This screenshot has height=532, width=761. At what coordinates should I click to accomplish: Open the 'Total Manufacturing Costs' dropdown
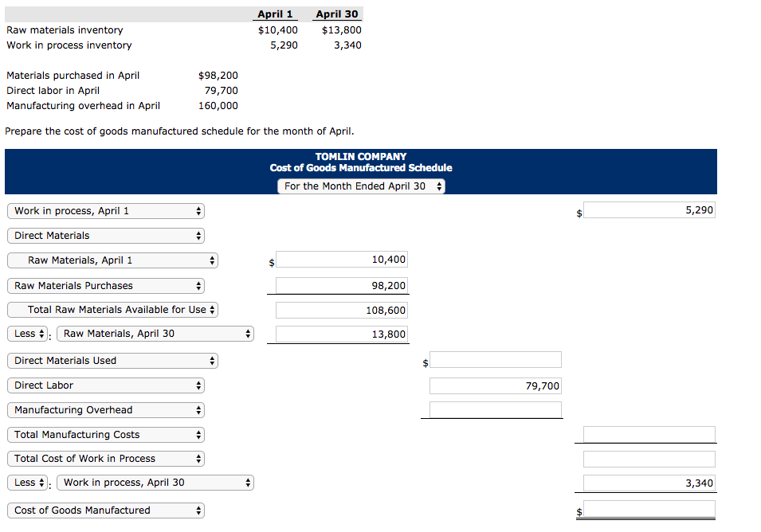coord(106,435)
